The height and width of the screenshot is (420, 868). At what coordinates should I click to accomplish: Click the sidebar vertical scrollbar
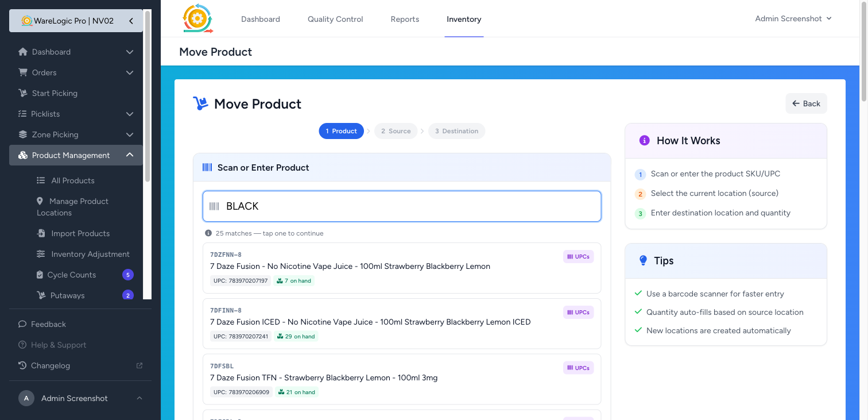pyautogui.click(x=148, y=96)
